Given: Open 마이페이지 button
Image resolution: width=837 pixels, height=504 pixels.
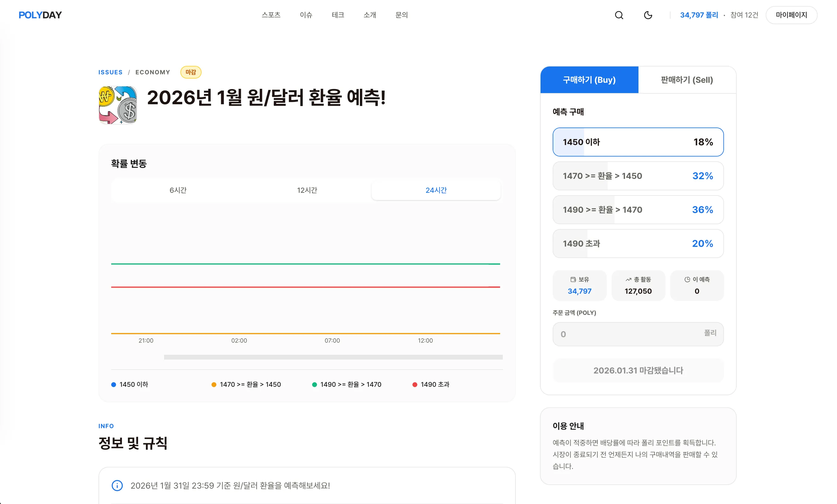Looking at the screenshot, I should click(791, 15).
